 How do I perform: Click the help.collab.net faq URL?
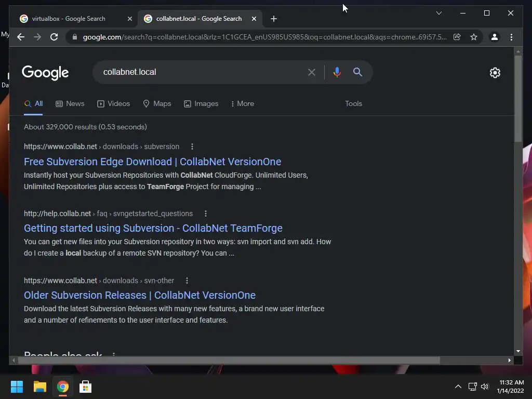[x=108, y=214]
